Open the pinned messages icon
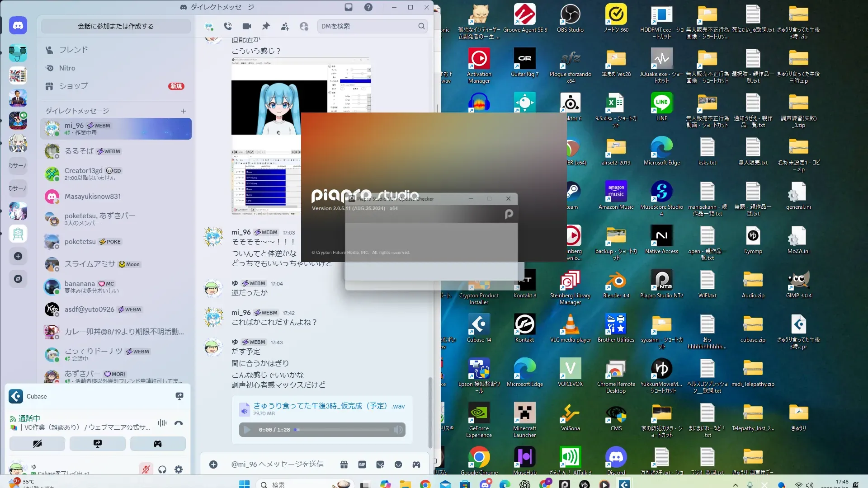868x488 pixels. pyautogui.click(x=266, y=26)
